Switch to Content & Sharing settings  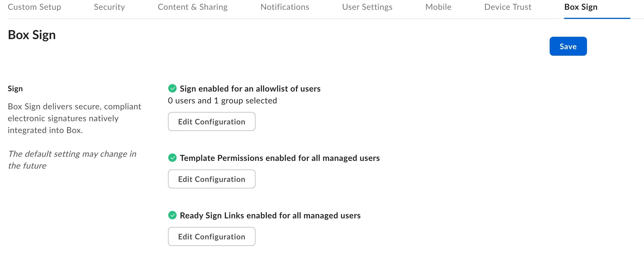click(193, 7)
